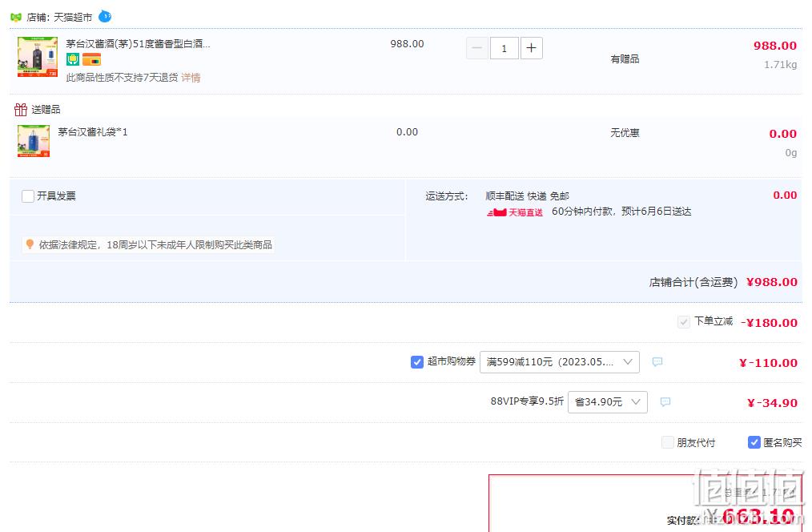Viewport: 812px width, 532px height.
Task: Click the ¥-34.90 VIP discount amount
Action: [772, 402]
